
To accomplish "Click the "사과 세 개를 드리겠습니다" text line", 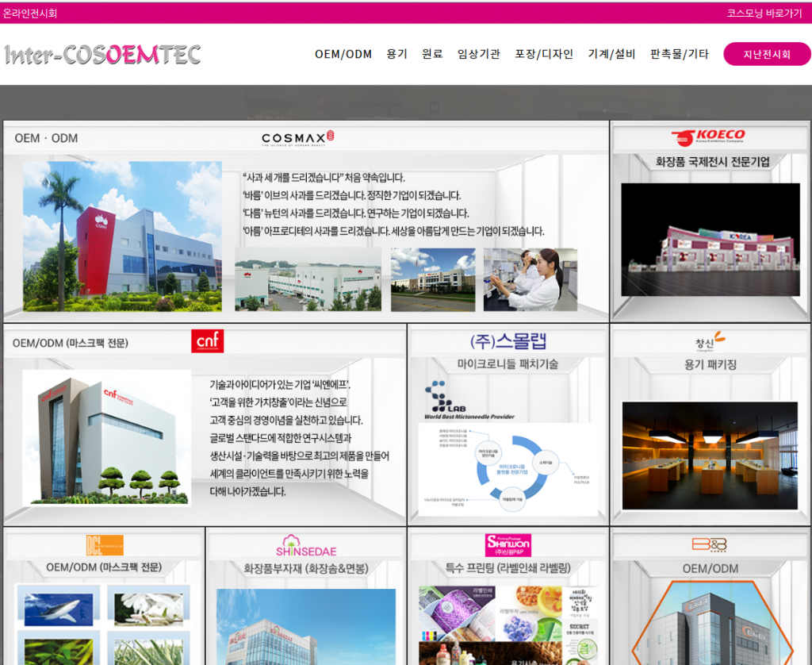I will pyautogui.click(x=324, y=178).
